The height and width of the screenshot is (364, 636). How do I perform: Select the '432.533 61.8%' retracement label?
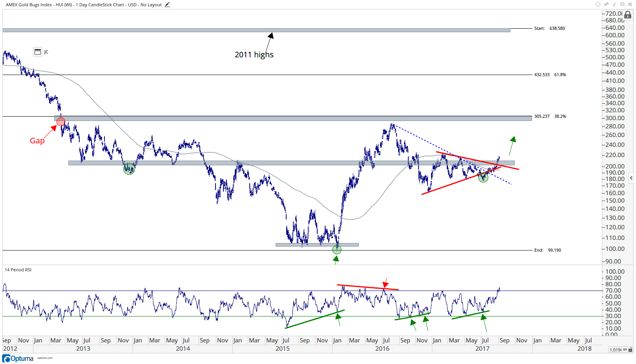pyautogui.click(x=550, y=75)
